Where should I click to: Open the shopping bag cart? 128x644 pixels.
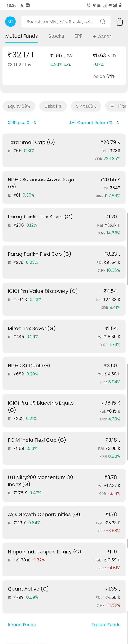click(x=119, y=22)
